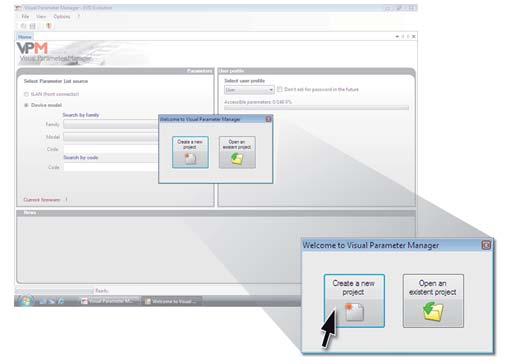Open the Family dropdown list
512x364 pixels.
[111, 124]
